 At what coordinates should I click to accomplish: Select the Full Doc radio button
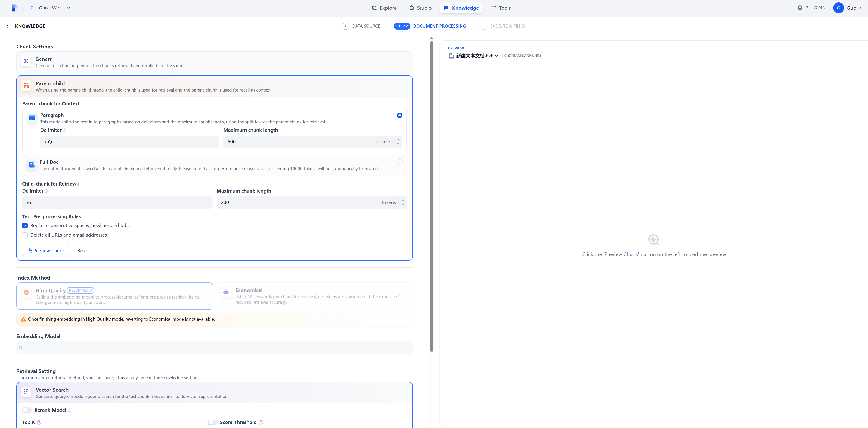[x=400, y=162]
